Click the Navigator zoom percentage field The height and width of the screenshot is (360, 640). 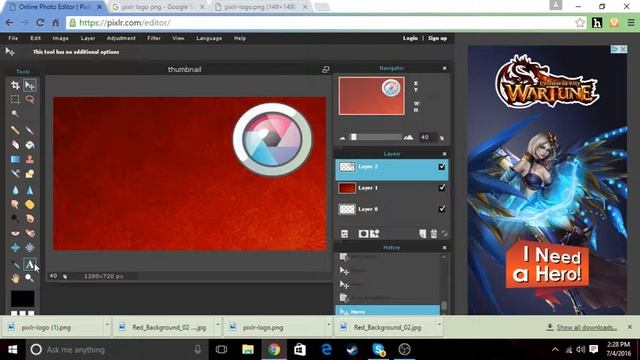(427, 138)
